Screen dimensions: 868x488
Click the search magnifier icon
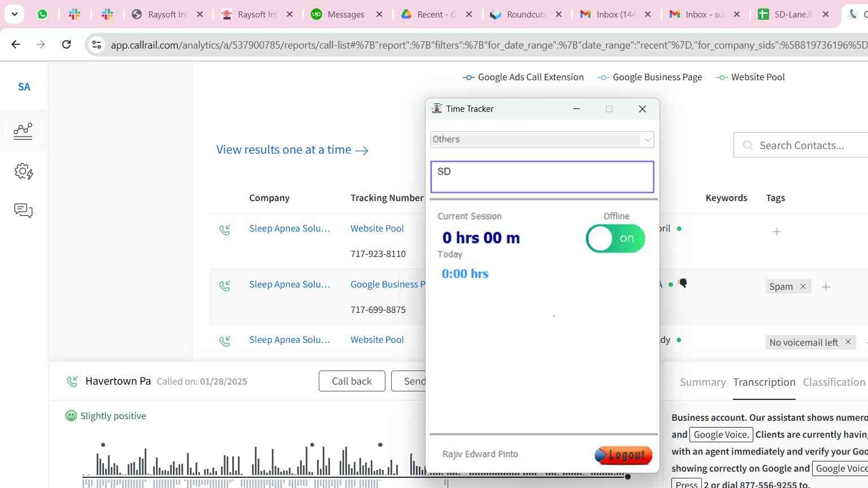[x=748, y=145]
